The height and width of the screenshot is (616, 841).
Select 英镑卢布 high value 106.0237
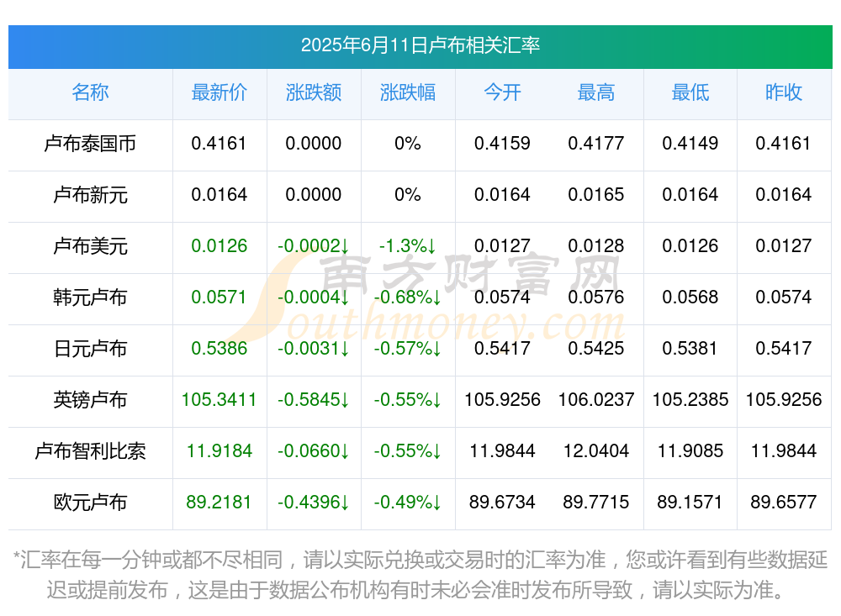[596, 399]
